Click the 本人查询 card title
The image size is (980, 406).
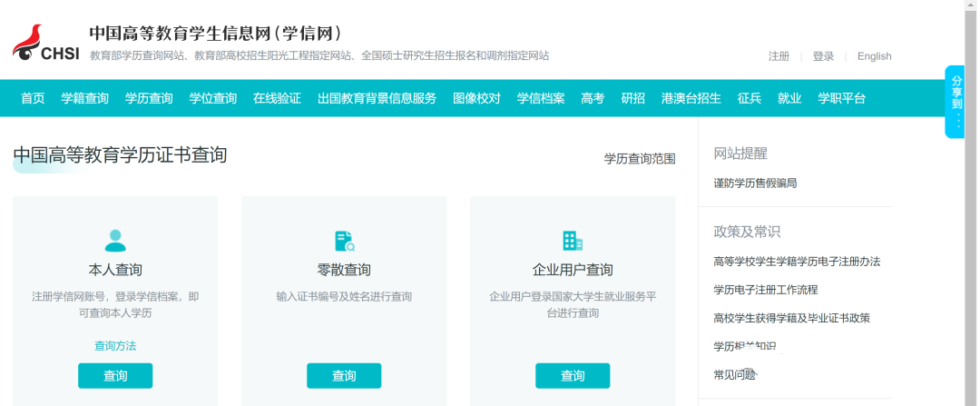(115, 270)
